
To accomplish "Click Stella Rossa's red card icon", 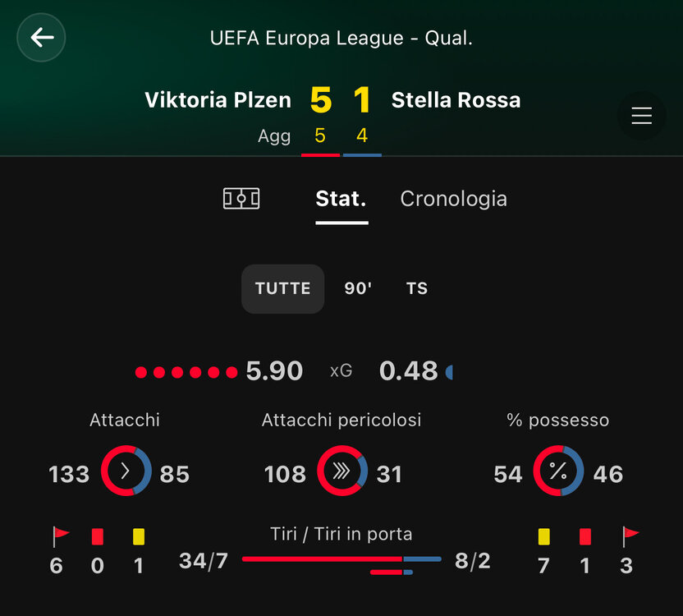I will pos(585,536).
